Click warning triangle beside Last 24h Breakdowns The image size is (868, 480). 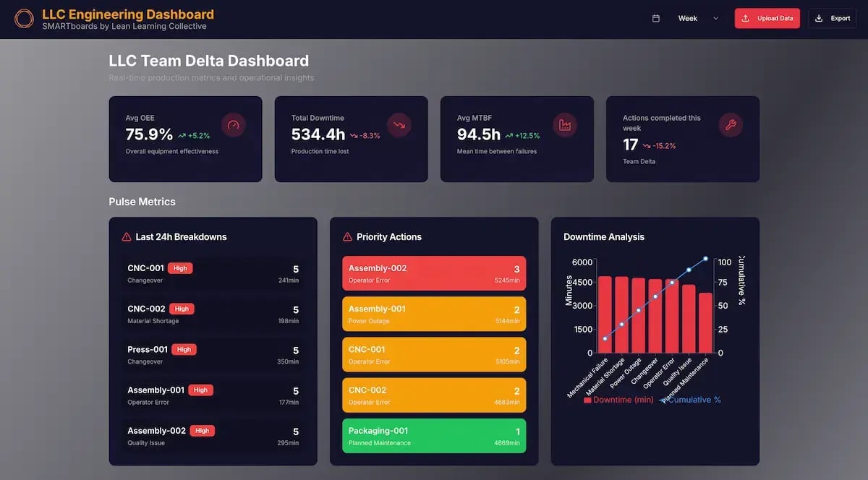(x=127, y=237)
